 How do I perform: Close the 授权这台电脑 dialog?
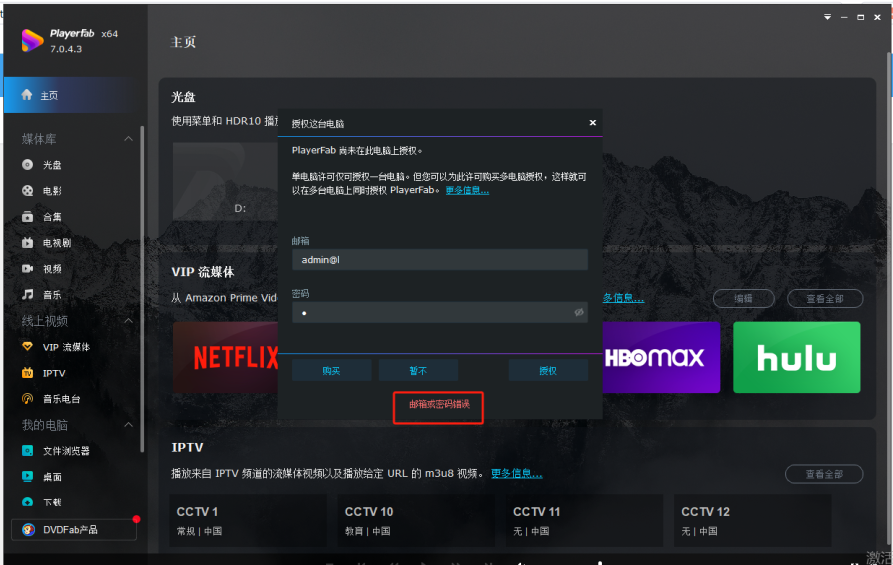pyautogui.click(x=593, y=122)
